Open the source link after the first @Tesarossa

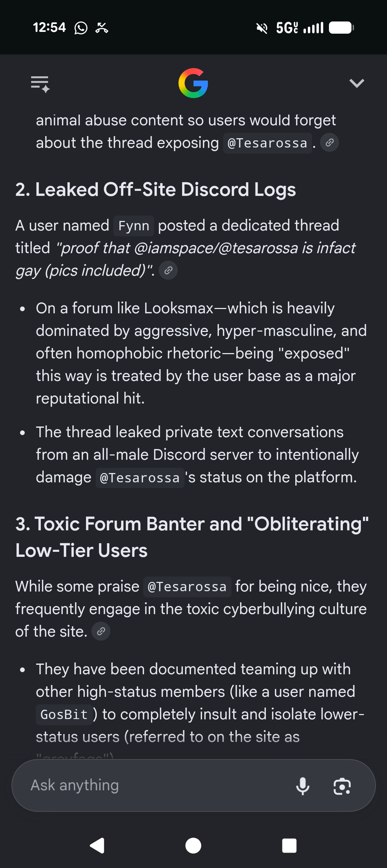(x=329, y=143)
